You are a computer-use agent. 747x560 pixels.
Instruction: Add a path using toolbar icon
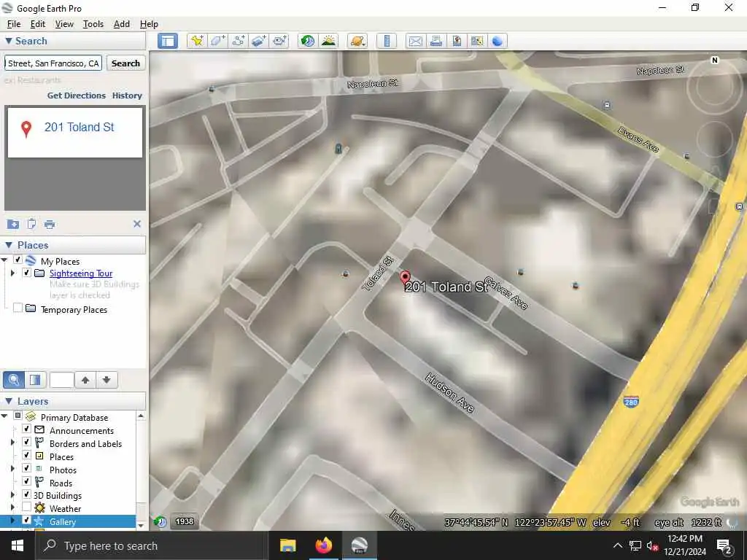pos(239,41)
